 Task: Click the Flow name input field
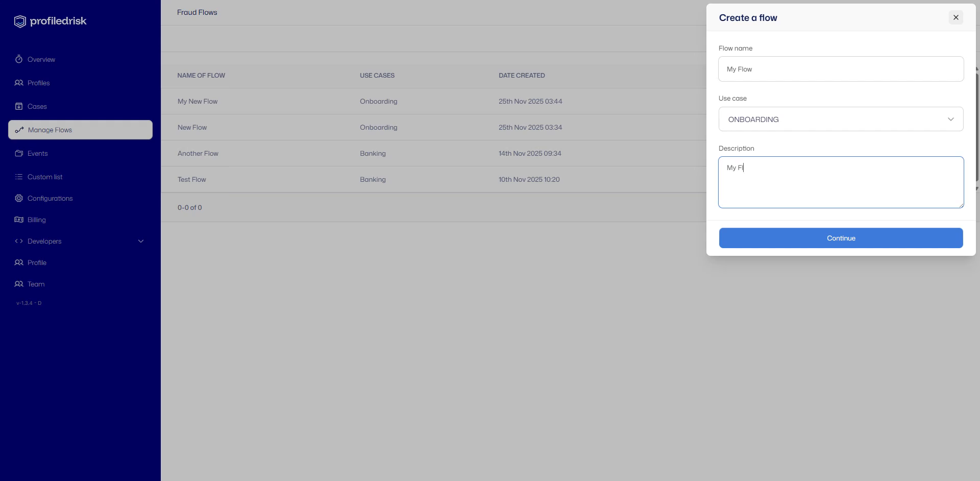click(x=840, y=69)
